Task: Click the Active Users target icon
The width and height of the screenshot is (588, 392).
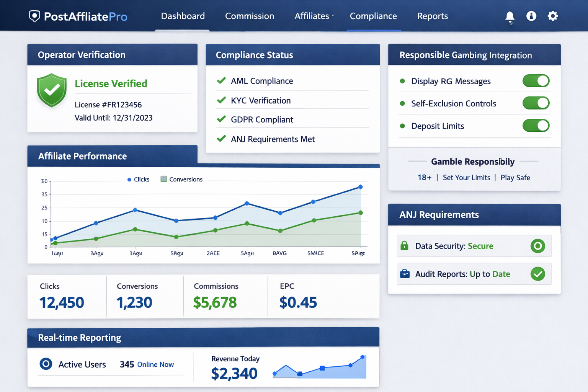Action: click(46, 364)
